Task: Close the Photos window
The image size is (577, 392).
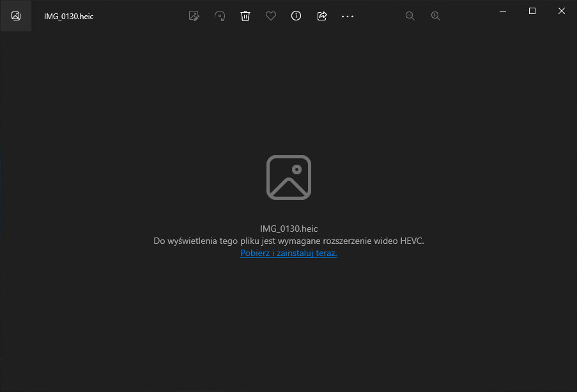Action: pyautogui.click(x=562, y=11)
